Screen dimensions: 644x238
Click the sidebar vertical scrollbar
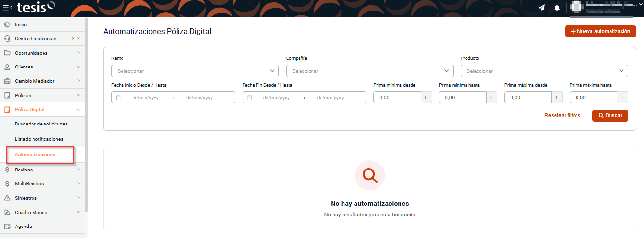pyautogui.click(x=87, y=115)
